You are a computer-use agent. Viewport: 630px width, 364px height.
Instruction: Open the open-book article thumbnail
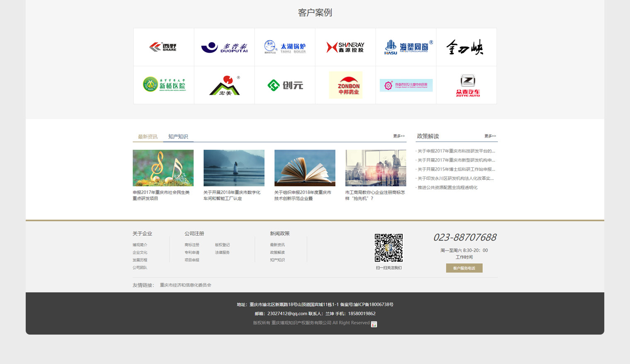pos(305,168)
